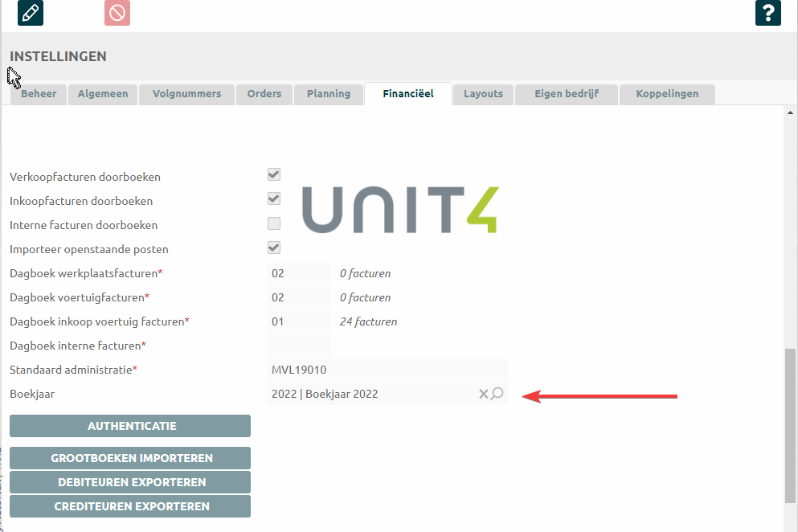Screen dimensions: 798x532
Task: Uncheck Importeer openstaande posten
Action: [x=274, y=248]
